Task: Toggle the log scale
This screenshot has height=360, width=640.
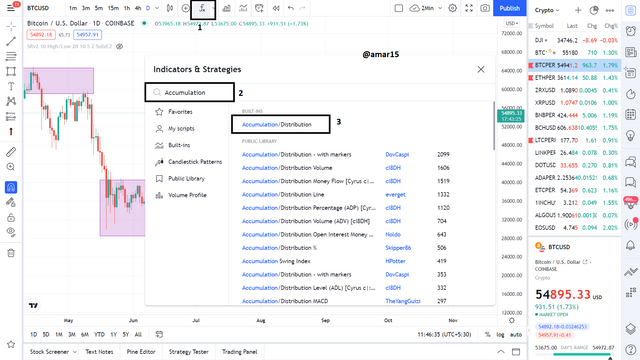Action: [x=500, y=335]
